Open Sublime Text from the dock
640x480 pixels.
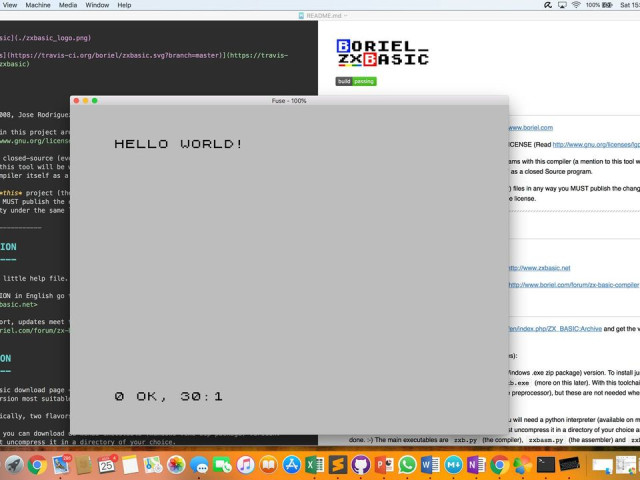[338, 465]
